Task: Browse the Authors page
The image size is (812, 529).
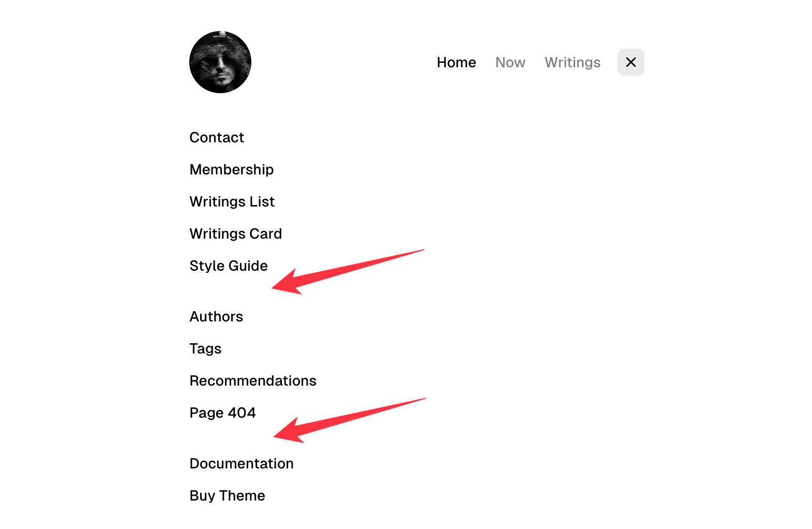Action: click(216, 316)
